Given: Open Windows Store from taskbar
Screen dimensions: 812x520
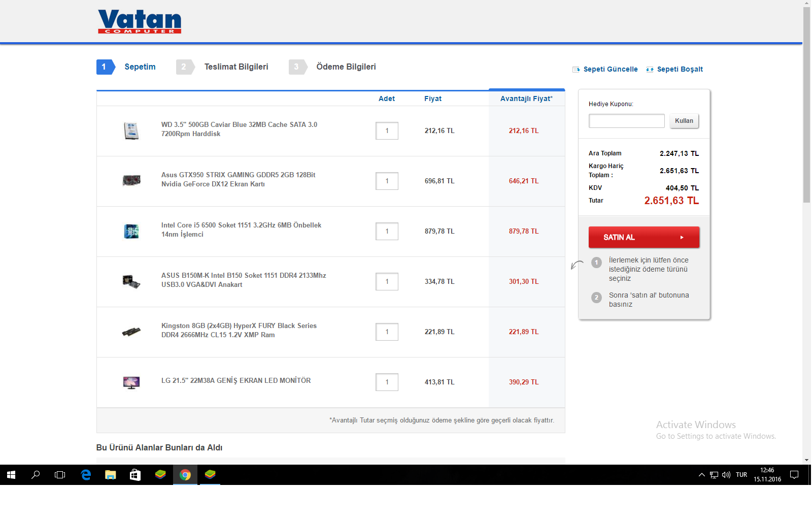Looking at the screenshot, I should (x=135, y=475).
